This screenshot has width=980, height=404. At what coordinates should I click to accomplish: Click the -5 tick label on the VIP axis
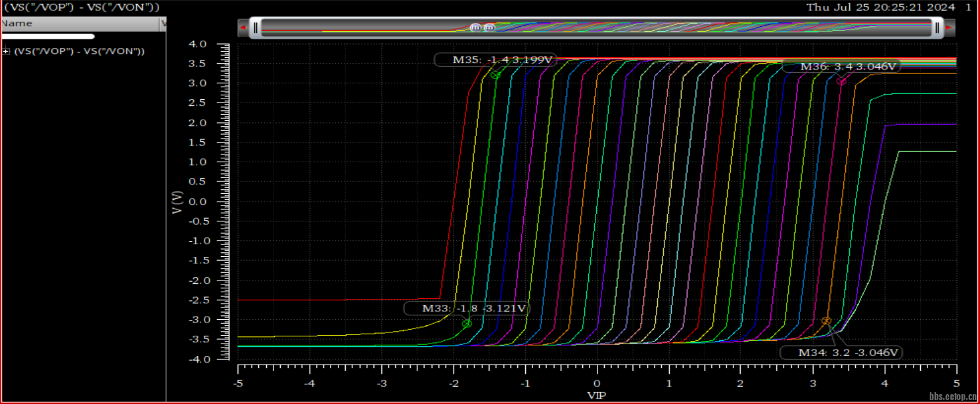pyautogui.click(x=238, y=383)
